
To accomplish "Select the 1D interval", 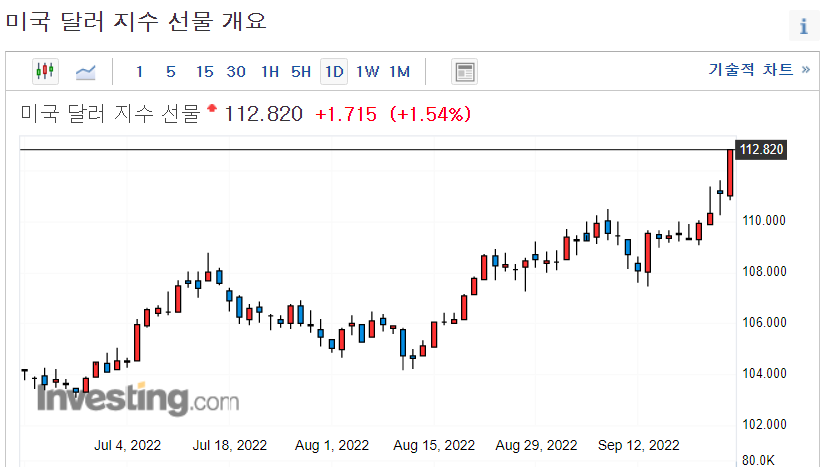I will 334,72.
